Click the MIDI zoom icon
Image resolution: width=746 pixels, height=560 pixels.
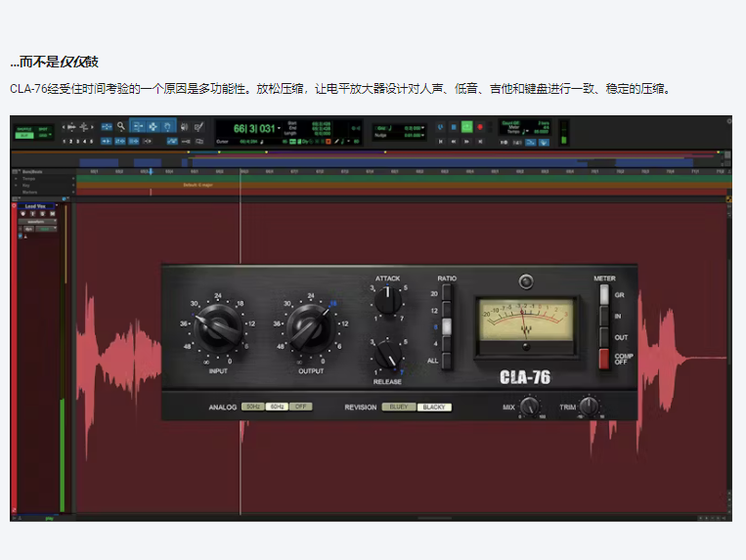tap(84, 127)
